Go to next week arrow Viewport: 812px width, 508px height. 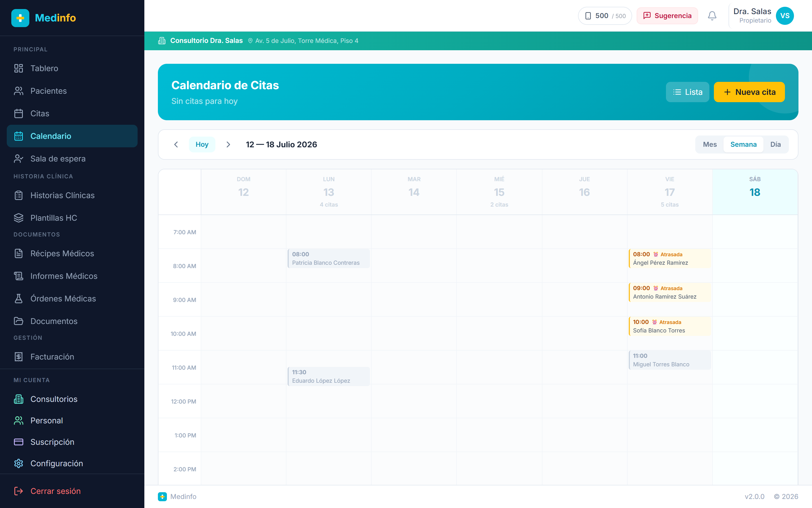click(x=228, y=144)
